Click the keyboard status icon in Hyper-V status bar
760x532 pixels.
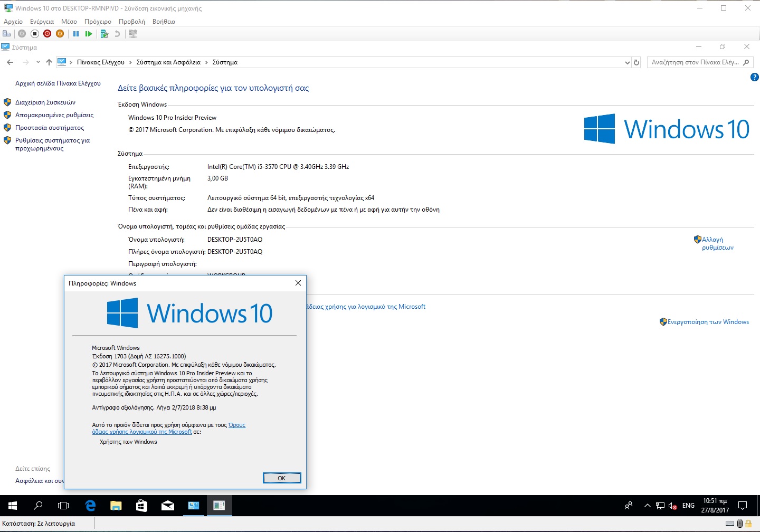[730, 524]
